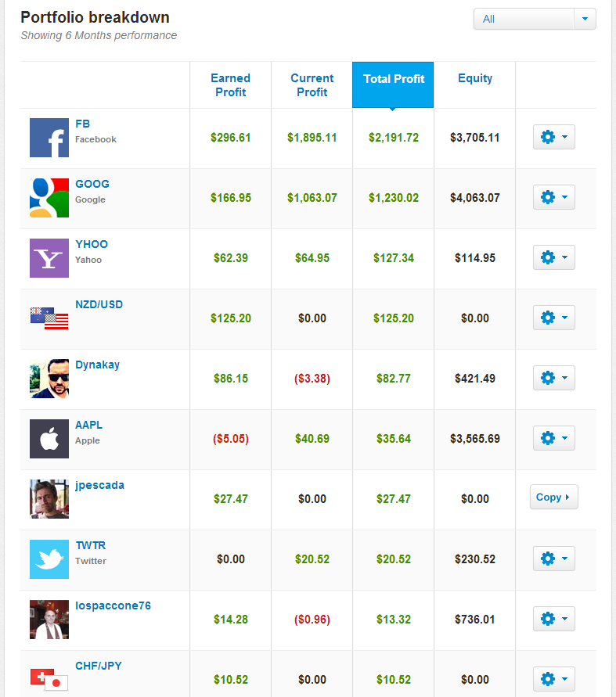
Task: Click the Facebook logo icon
Action: point(49,138)
